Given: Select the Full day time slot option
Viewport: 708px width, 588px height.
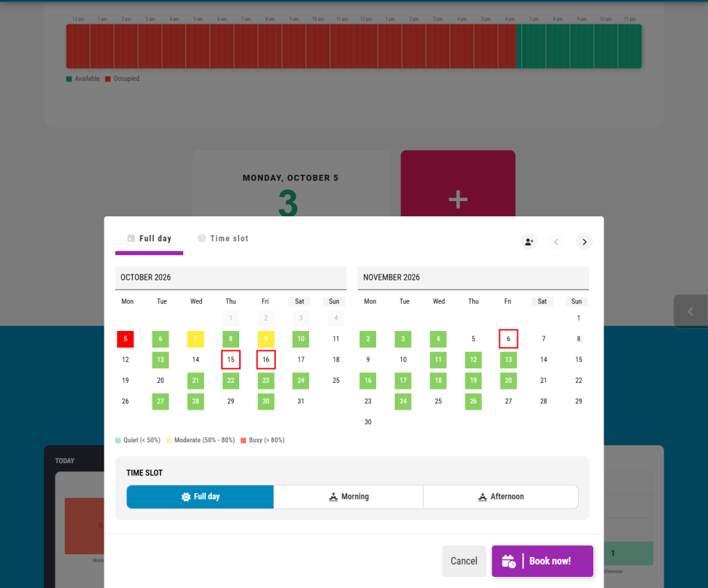Looking at the screenshot, I should [200, 497].
